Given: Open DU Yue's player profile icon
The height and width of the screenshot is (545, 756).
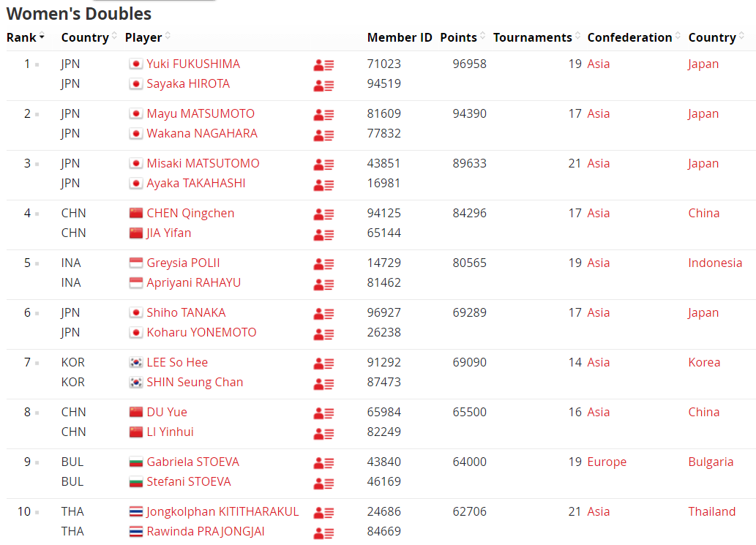Looking at the screenshot, I should pyautogui.click(x=323, y=413).
